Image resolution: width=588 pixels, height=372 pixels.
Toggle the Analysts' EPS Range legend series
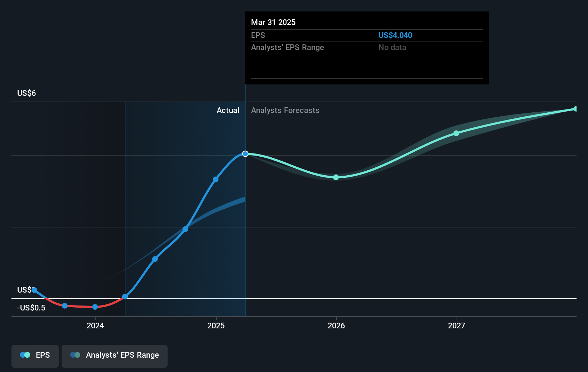tap(115, 356)
